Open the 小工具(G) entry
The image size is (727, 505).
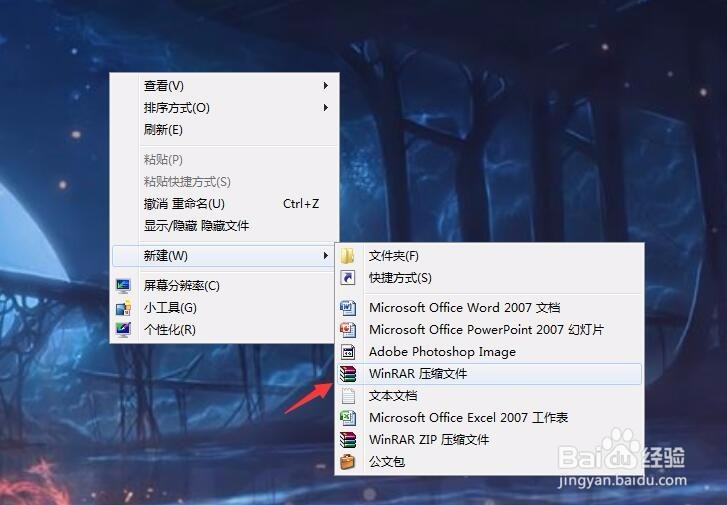[224, 307]
